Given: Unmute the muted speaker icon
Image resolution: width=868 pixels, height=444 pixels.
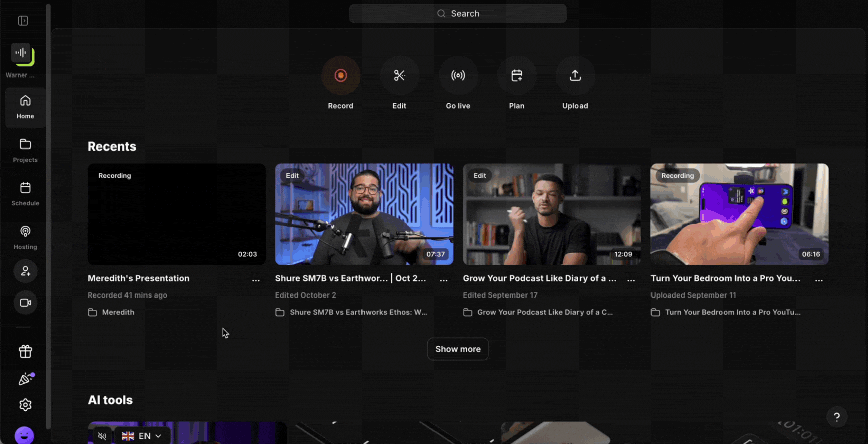Looking at the screenshot, I should click(x=102, y=436).
